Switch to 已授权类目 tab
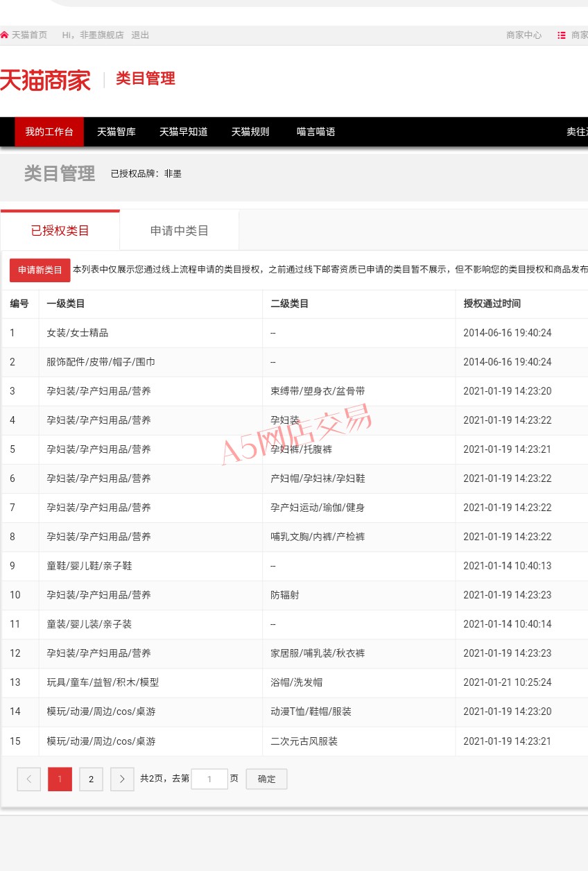The image size is (588, 871). 60,230
